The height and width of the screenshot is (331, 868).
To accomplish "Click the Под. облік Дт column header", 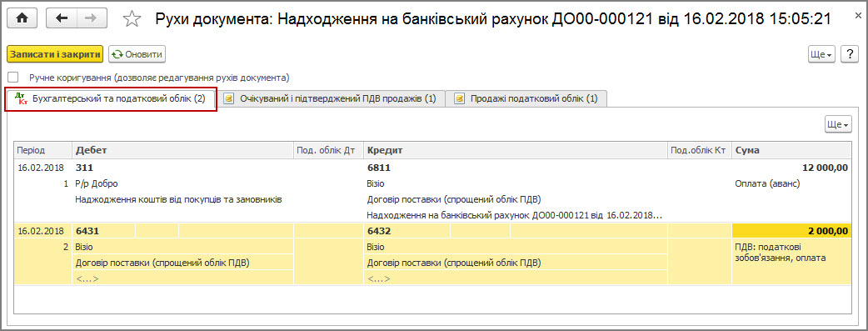I will point(328,150).
